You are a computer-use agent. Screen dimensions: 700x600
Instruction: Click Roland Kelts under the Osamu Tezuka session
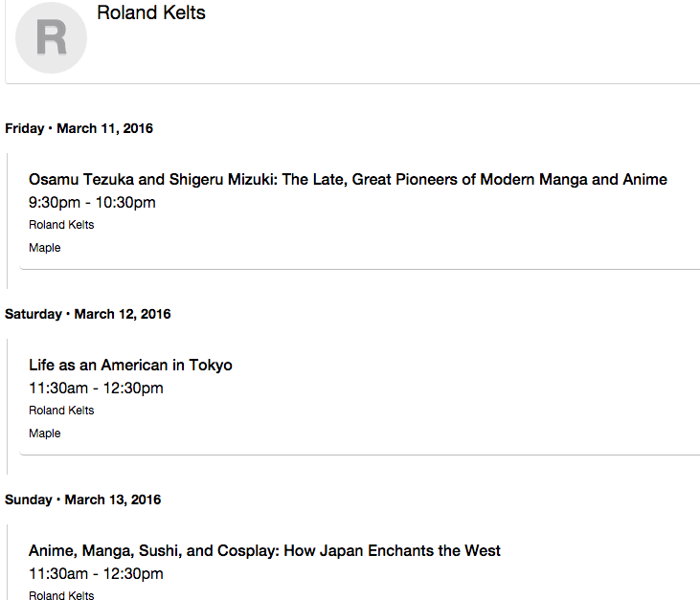(61, 225)
